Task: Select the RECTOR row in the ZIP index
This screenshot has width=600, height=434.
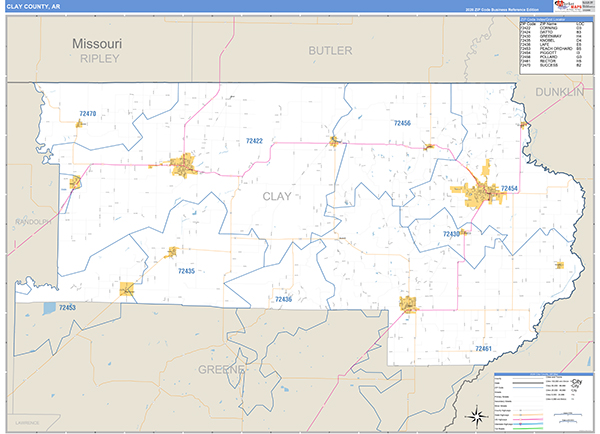Action: point(551,61)
